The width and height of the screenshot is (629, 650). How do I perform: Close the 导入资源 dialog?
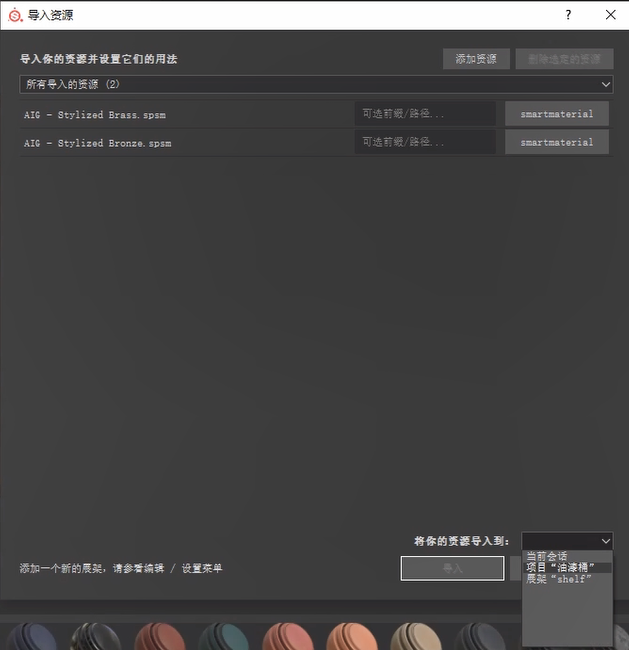pyautogui.click(x=610, y=15)
